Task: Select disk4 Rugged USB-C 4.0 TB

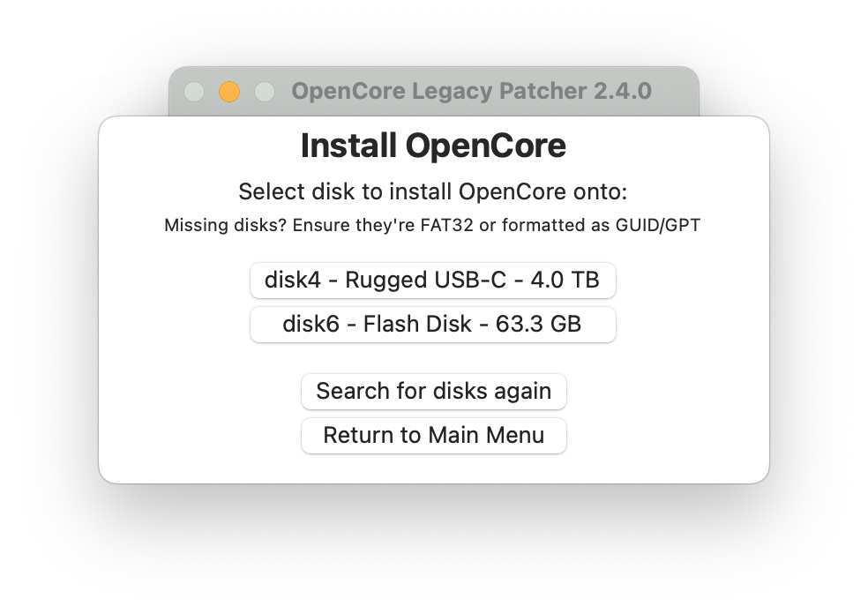Action: pyautogui.click(x=432, y=281)
